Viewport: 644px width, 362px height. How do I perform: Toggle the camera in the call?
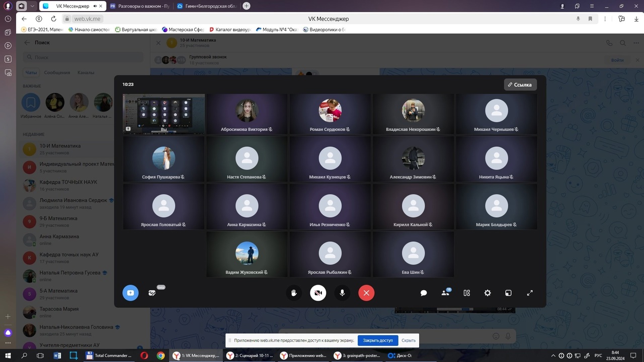click(x=318, y=293)
